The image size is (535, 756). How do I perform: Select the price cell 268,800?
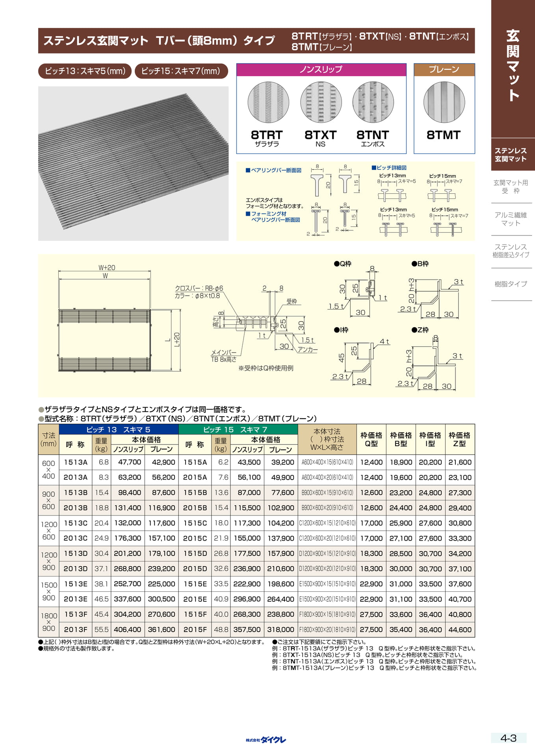pyautogui.click(x=128, y=569)
